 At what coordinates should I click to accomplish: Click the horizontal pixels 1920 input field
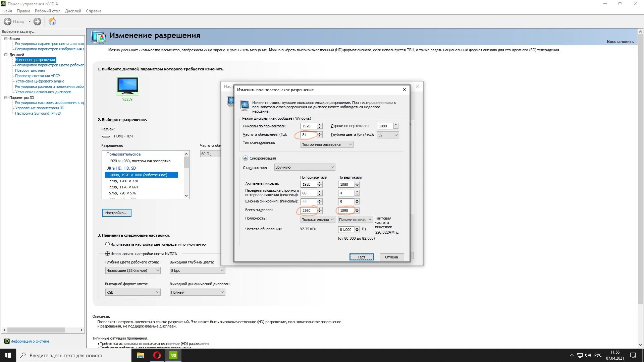pos(309,126)
